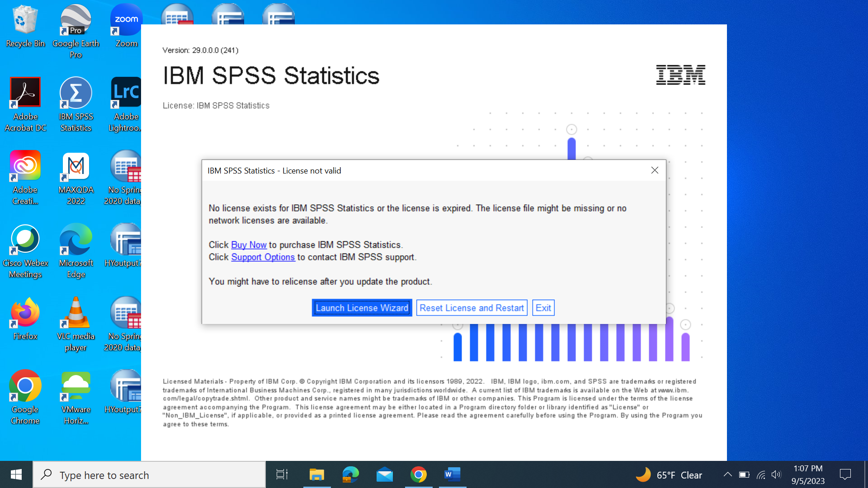The width and height of the screenshot is (868, 488).
Task: Open Microsoft Edge desktop shortcut
Action: [75, 251]
